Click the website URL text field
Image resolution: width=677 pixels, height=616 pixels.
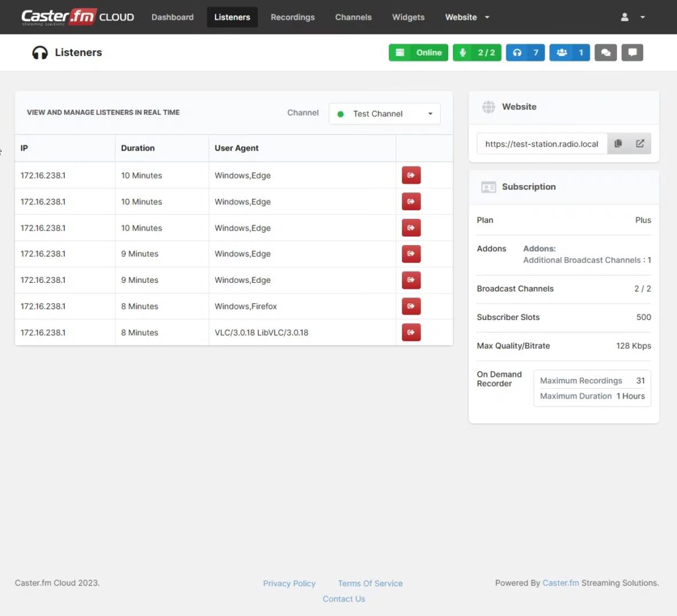(541, 143)
